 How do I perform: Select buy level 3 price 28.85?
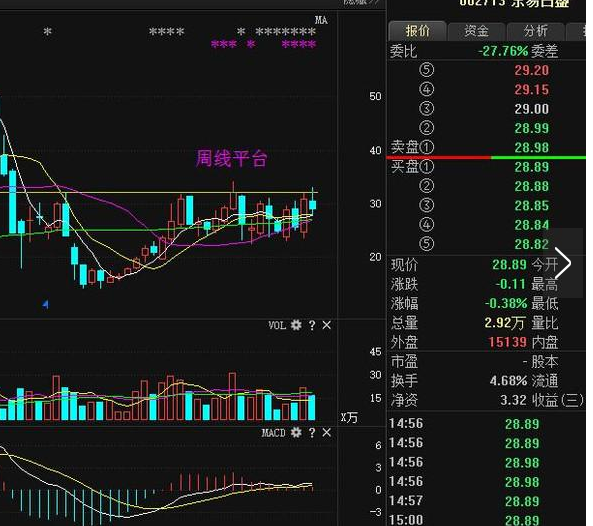(531, 206)
